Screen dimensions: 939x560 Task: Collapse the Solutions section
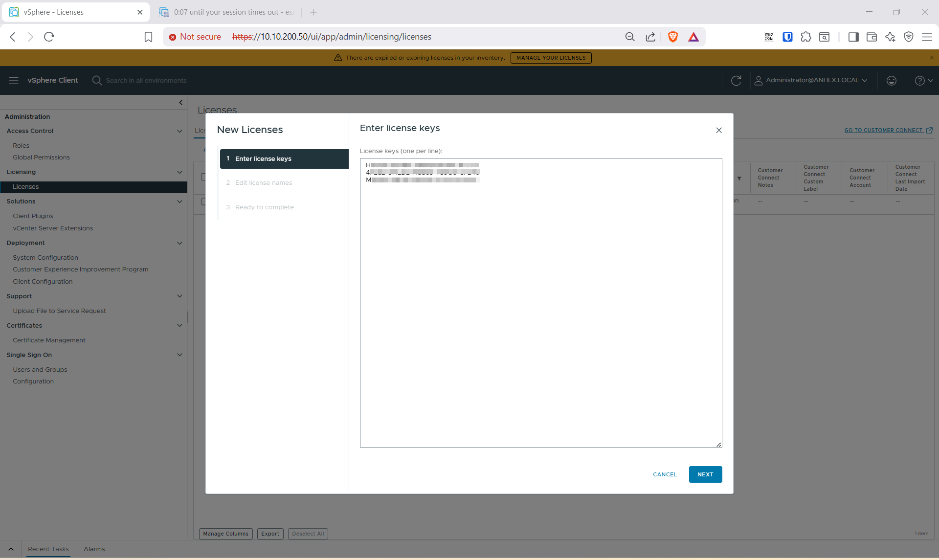179,202
